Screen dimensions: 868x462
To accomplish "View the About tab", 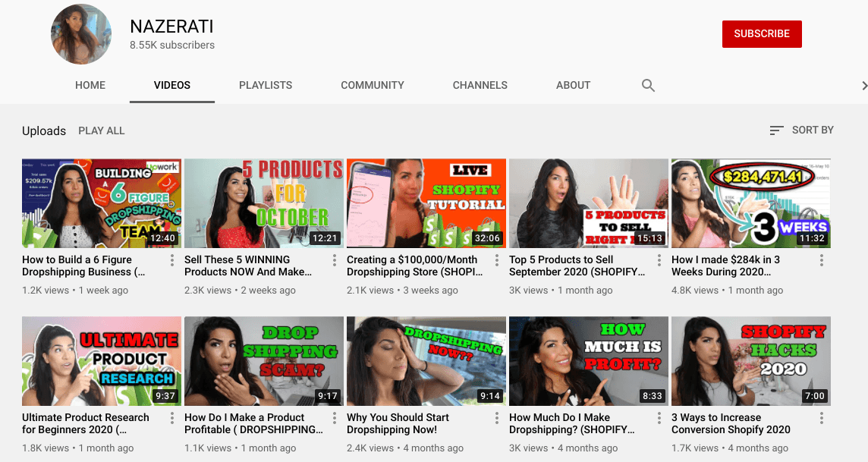I will click(x=573, y=85).
